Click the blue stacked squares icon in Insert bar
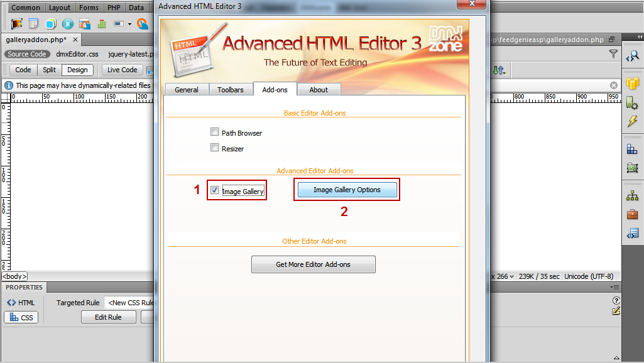This screenshot has height=363, width=644. (x=50, y=24)
